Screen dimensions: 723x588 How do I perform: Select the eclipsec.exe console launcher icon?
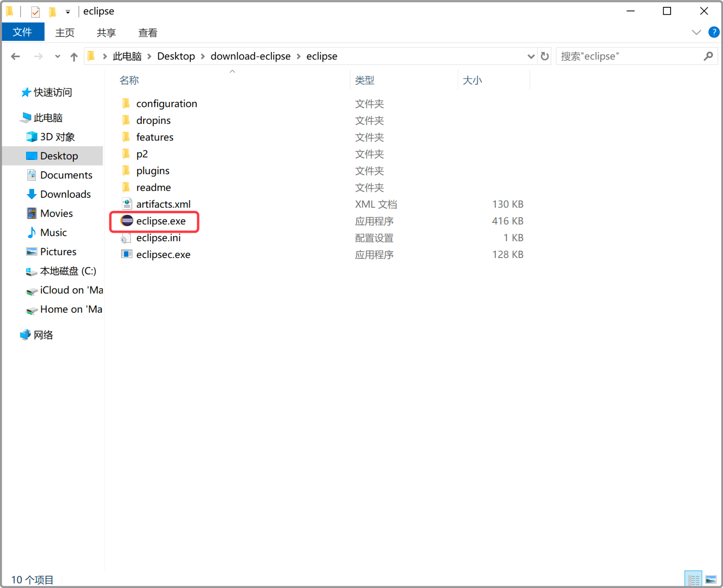pos(127,254)
